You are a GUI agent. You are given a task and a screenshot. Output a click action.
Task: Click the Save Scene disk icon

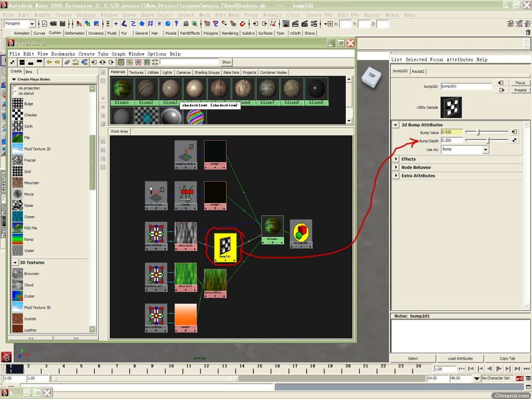[62, 24]
